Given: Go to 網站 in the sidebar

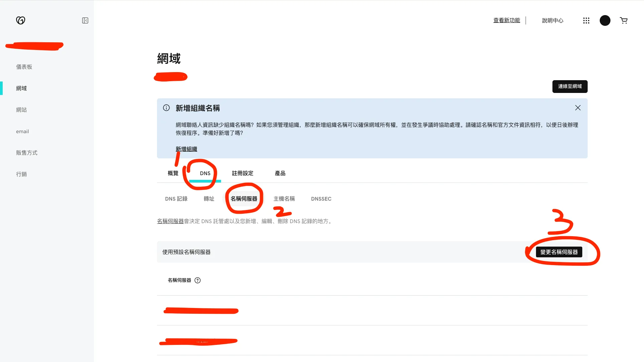Looking at the screenshot, I should click(21, 109).
